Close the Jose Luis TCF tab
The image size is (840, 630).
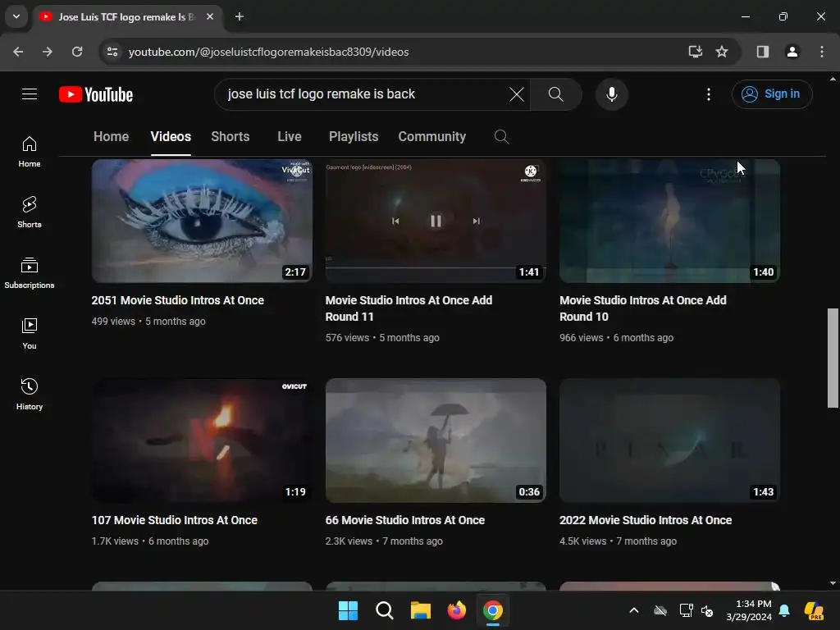(x=210, y=16)
